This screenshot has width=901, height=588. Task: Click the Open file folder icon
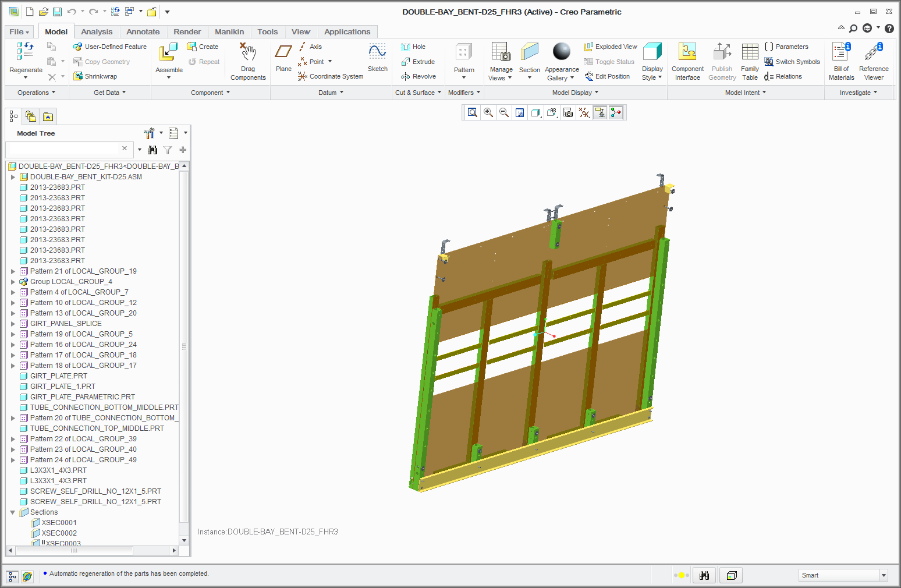(43, 12)
